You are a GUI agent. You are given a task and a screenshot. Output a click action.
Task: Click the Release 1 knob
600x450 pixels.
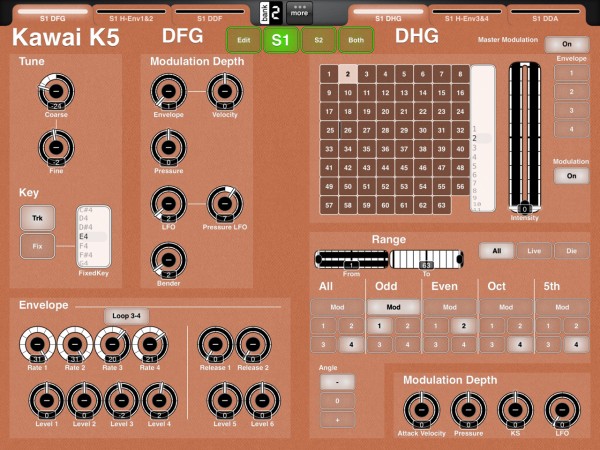click(215, 344)
